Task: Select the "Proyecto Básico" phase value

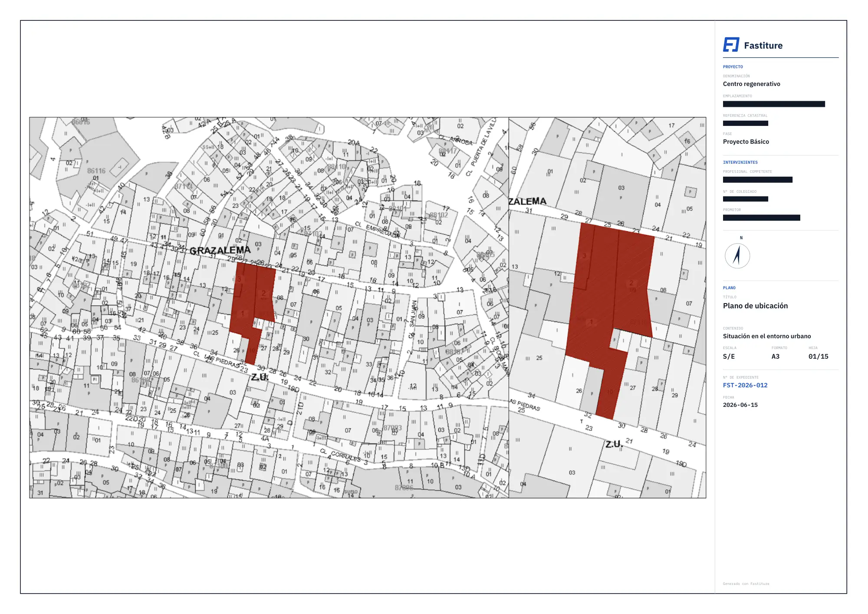Action: [x=746, y=142]
